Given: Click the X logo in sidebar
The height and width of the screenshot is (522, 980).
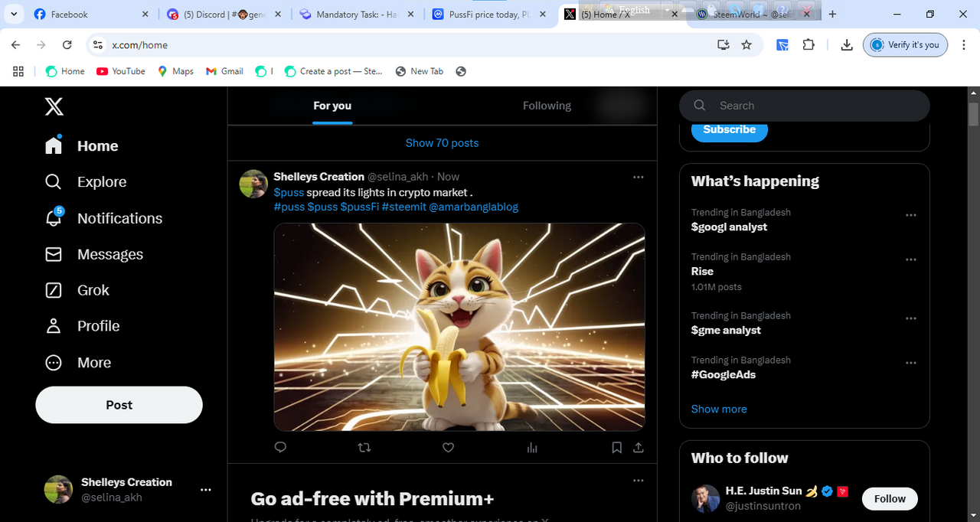Looking at the screenshot, I should pos(54,106).
